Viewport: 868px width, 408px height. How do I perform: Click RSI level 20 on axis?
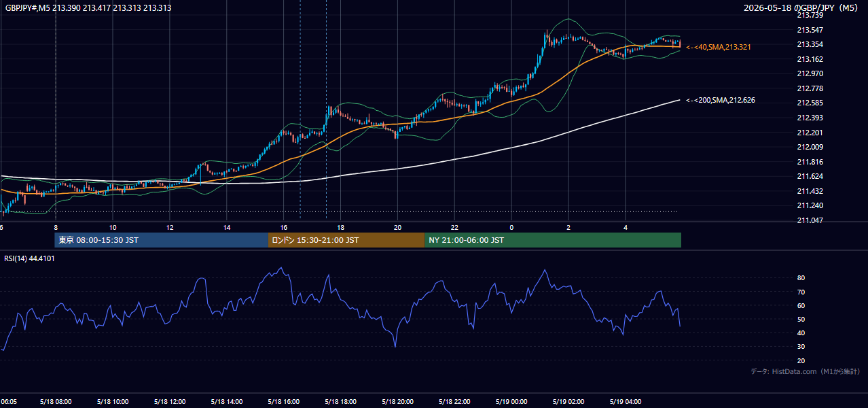(x=801, y=360)
